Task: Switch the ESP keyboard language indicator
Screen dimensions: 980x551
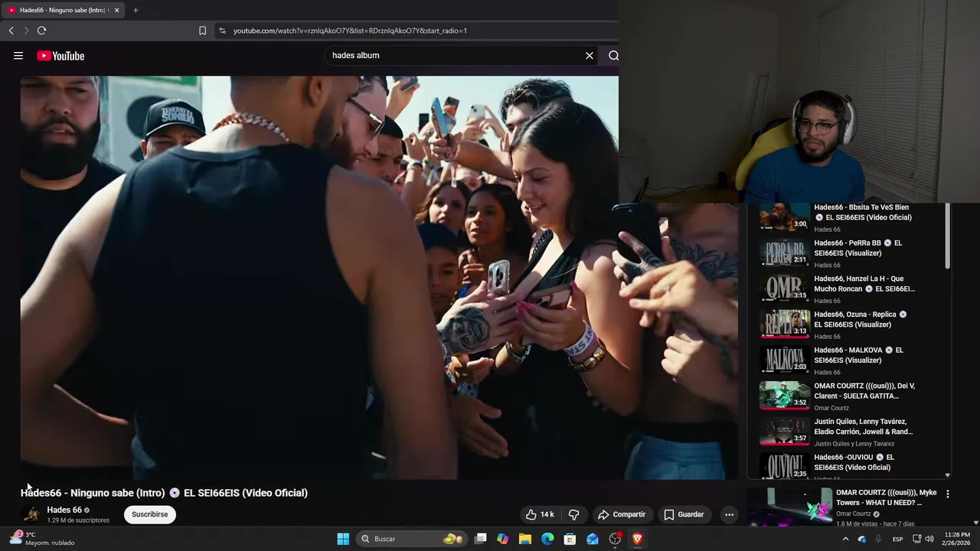Action: pos(898,539)
